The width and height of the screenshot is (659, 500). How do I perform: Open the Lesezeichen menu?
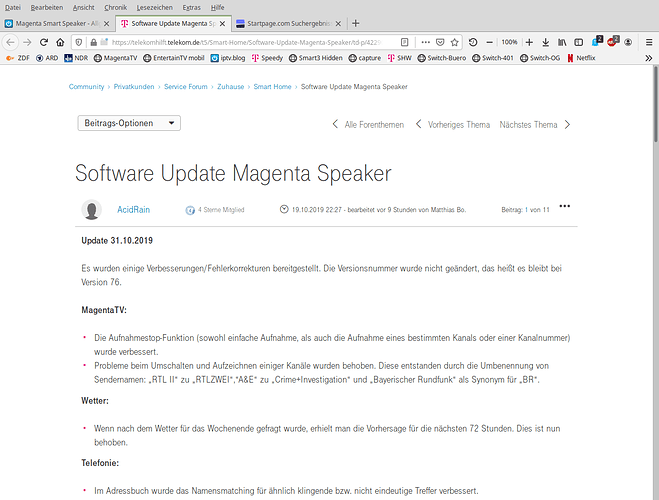154,7
